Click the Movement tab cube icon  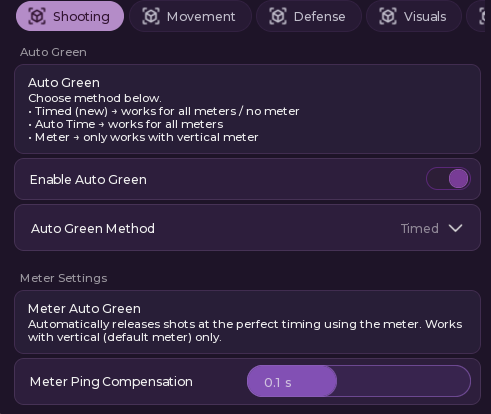point(151,16)
